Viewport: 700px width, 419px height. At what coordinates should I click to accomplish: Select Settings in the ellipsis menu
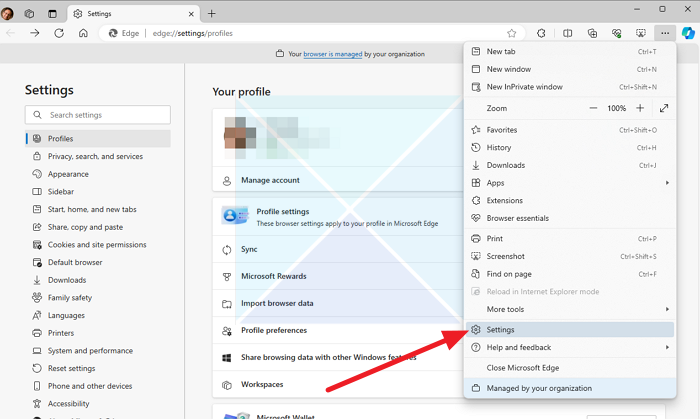570,330
